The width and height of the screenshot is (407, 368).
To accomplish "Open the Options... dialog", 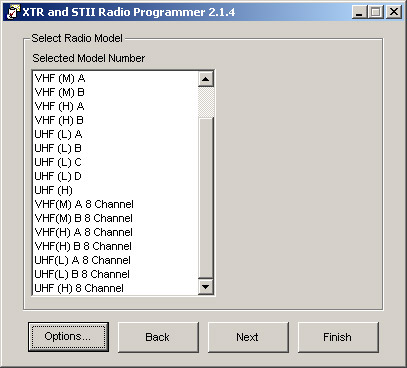I will 68,337.
